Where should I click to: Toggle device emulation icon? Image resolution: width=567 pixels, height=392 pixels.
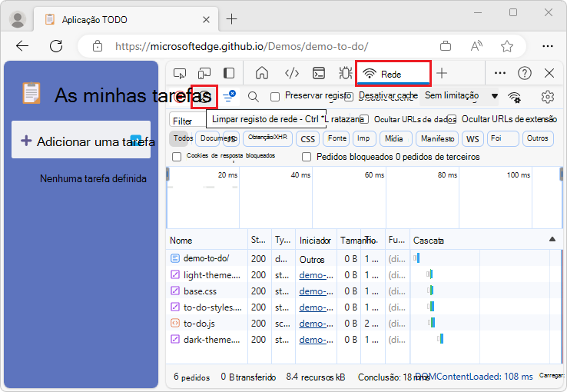point(204,73)
